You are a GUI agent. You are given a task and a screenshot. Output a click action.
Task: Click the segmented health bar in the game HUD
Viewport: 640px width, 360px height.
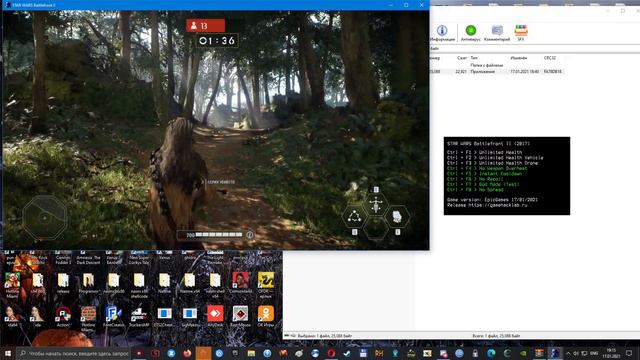point(219,235)
